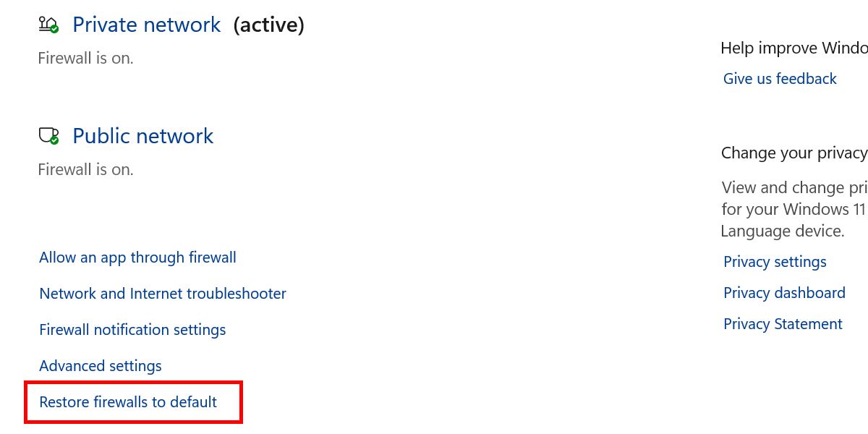Open Advanced settings
The image size is (868, 434).
coord(100,365)
